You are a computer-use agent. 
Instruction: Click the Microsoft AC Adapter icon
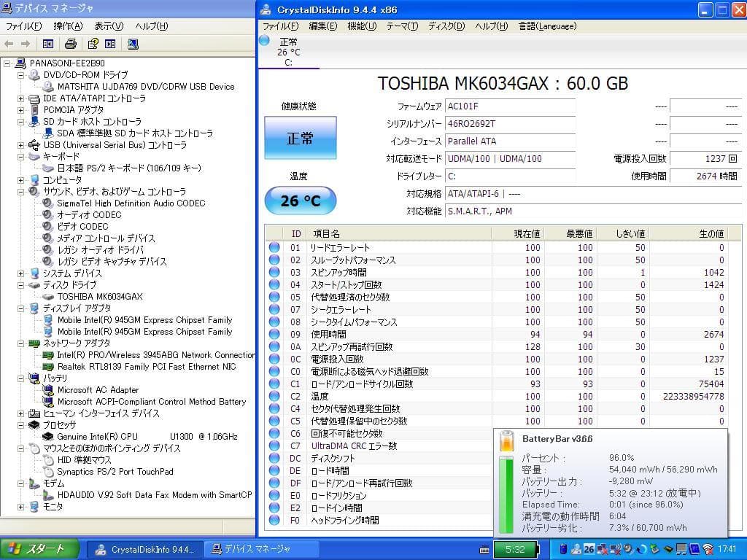48,390
